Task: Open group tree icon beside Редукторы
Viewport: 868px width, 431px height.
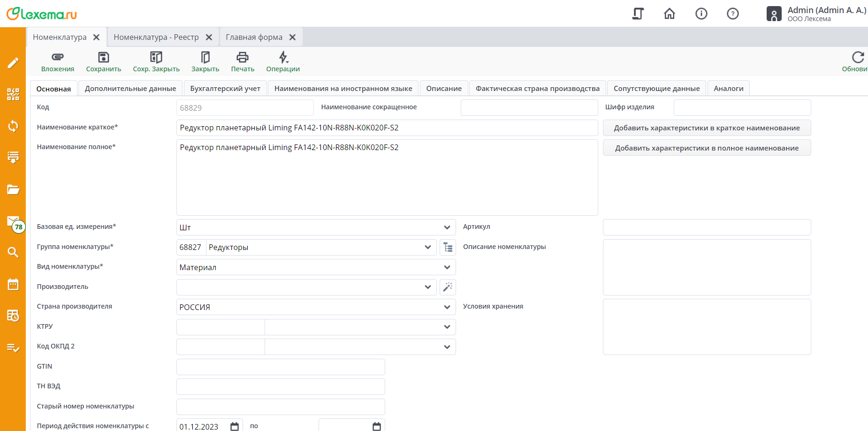Action: coord(448,247)
